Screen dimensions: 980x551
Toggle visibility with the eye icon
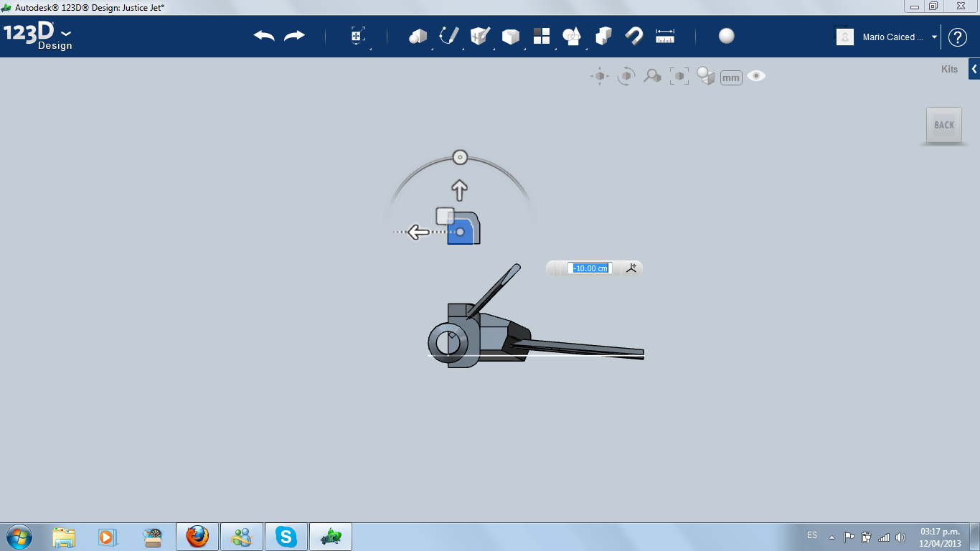pos(756,76)
